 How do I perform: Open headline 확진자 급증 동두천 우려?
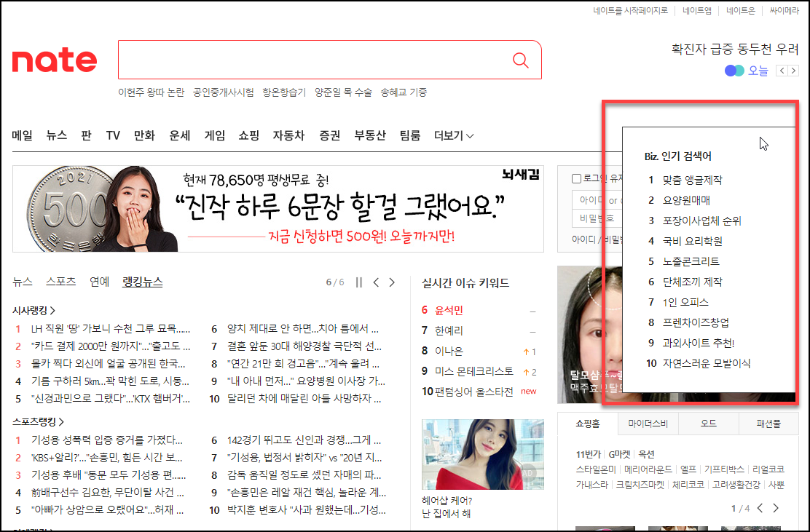tap(735, 49)
